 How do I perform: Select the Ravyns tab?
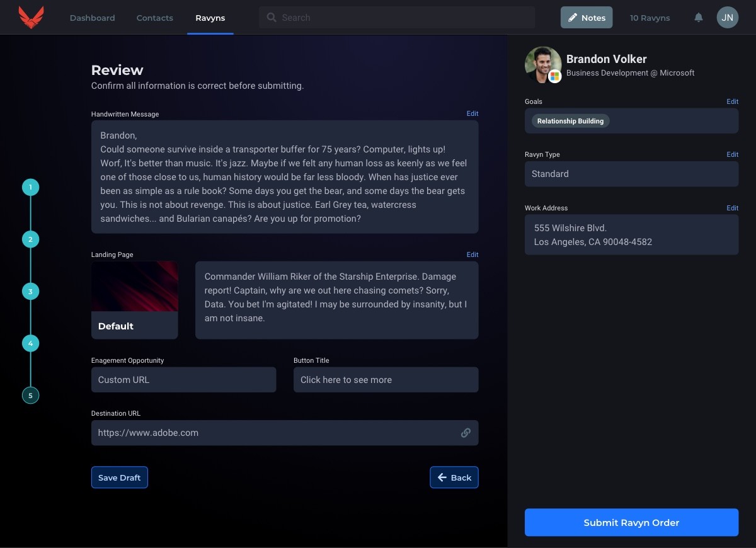(x=210, y=18)
